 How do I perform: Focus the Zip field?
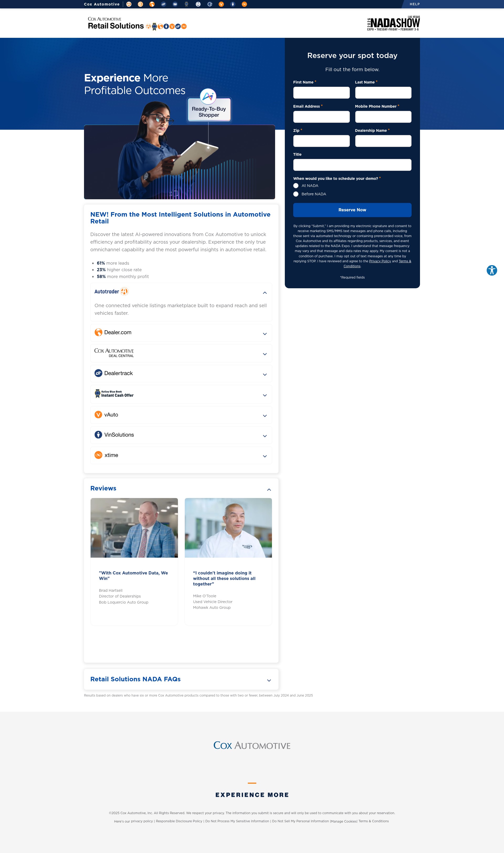(x=321, y=141)
